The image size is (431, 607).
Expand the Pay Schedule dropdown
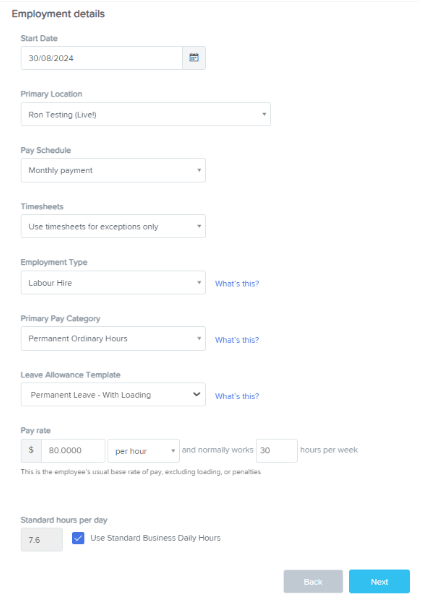113,170
